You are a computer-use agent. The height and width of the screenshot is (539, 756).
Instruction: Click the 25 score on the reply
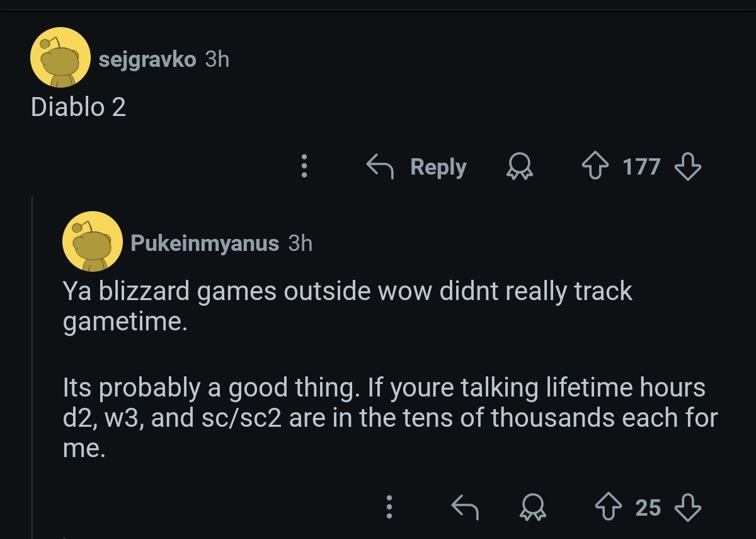648,507
